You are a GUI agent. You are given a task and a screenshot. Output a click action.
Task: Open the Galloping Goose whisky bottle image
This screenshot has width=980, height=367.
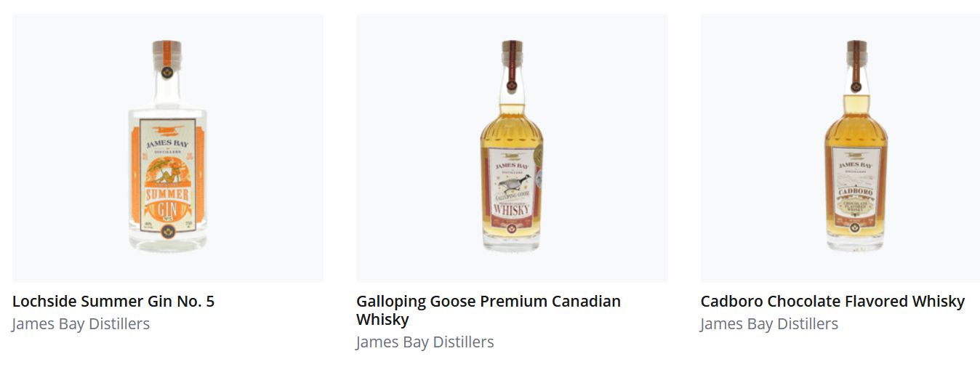(512, 148)
